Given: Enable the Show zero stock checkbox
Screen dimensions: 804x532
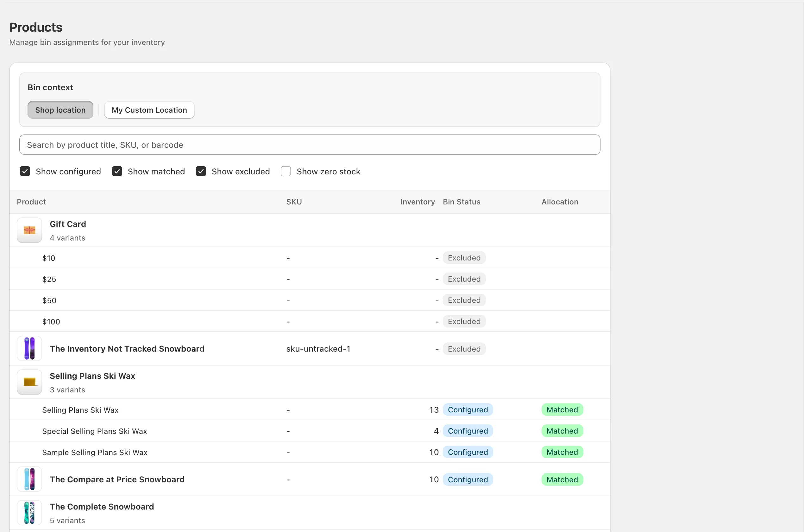Looking at the screenshot, I should click(286, 171).
